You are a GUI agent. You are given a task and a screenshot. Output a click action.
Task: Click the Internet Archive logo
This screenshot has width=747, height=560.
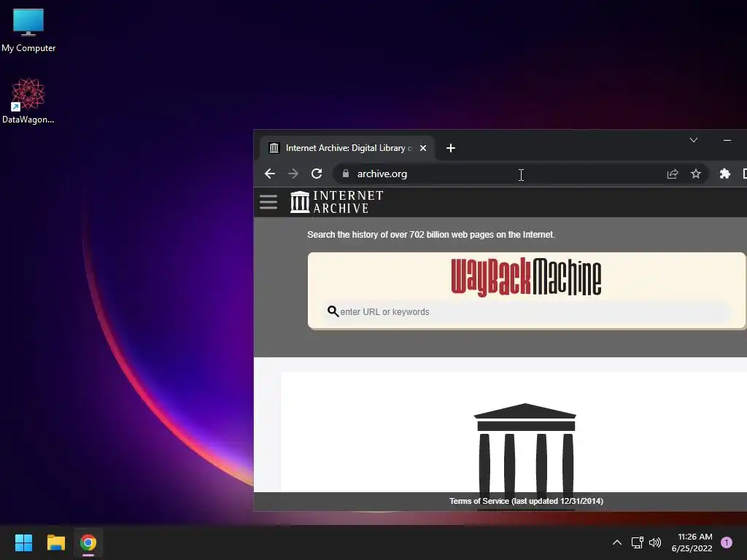(337, 202)
